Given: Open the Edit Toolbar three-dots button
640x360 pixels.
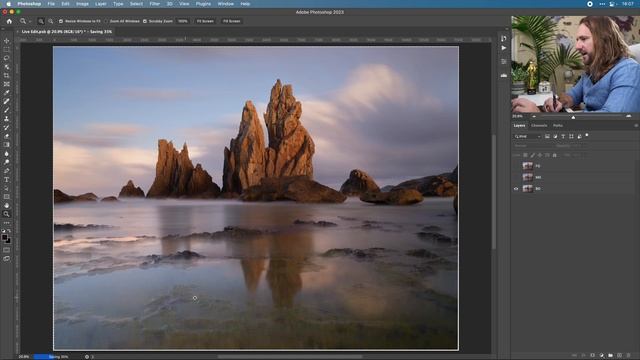Looking at the screenshot, I should 7,223.
